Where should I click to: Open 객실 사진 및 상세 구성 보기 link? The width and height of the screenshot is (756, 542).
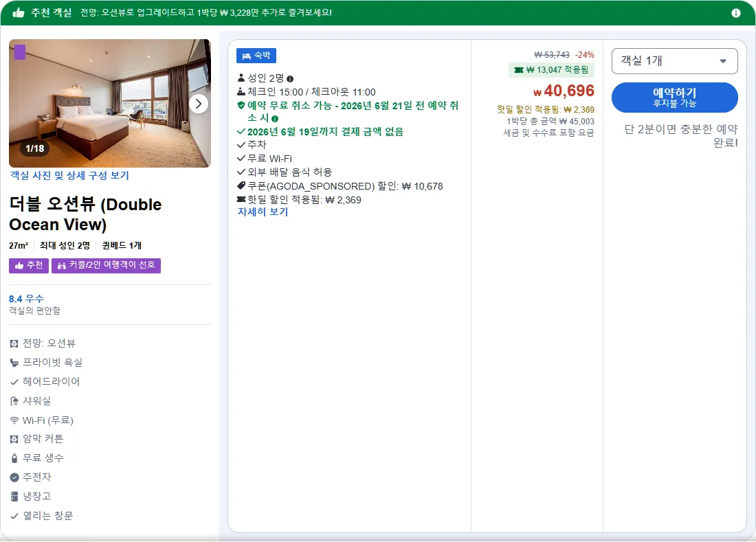click(x=70, y=175)
